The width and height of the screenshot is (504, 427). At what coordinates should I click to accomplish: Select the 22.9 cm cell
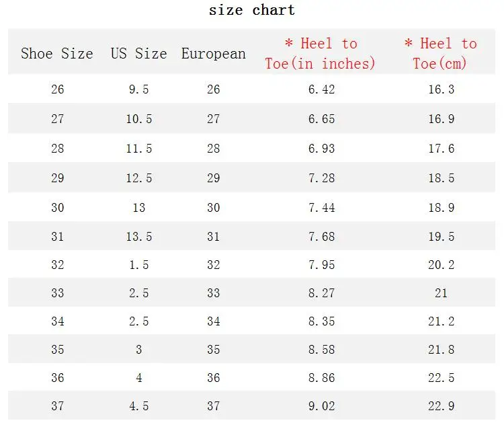click(x=441, y=406)
